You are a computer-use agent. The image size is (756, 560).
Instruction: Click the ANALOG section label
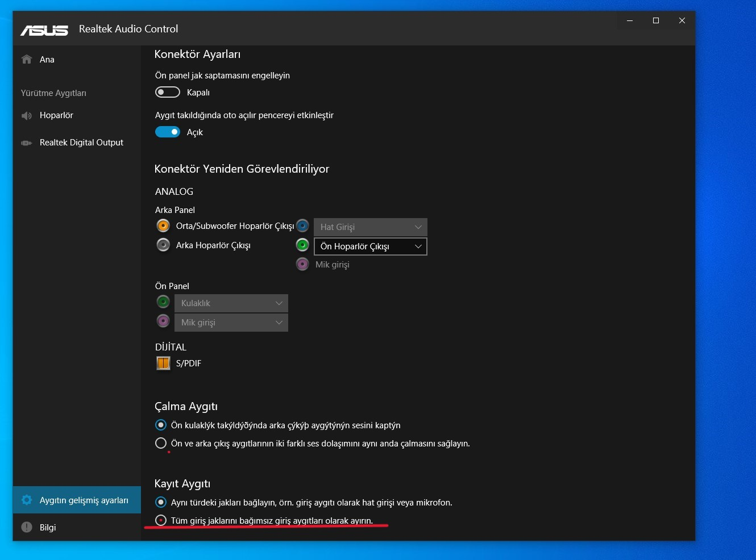(x=174, y=191)
